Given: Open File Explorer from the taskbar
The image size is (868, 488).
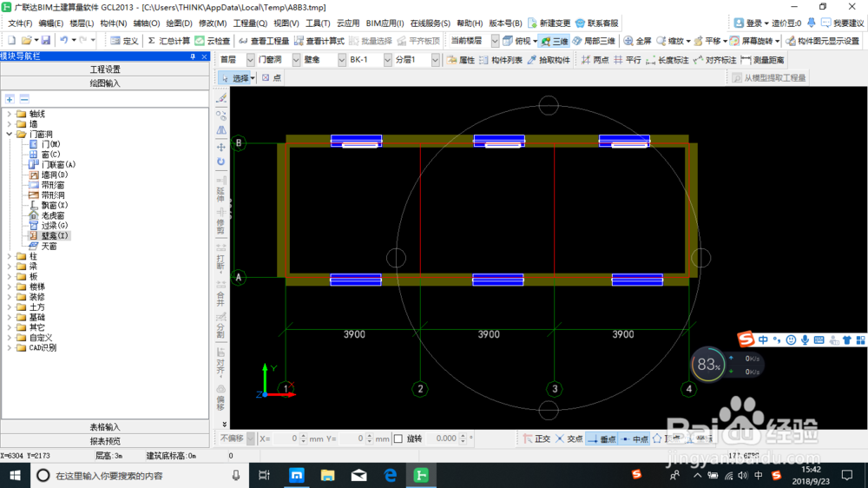Looking at the screenshot, I should click(328, 475).
